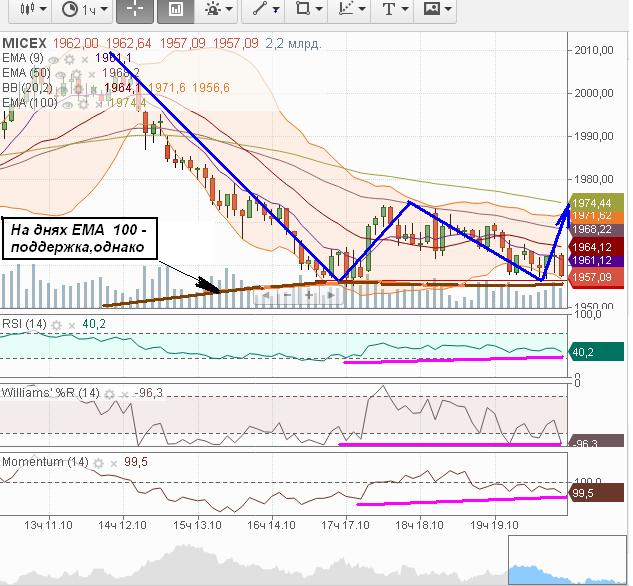Viewport: 633px width, 586px height.
Task: Remove the EMA (9) indicator
Action: pos(85,60)
